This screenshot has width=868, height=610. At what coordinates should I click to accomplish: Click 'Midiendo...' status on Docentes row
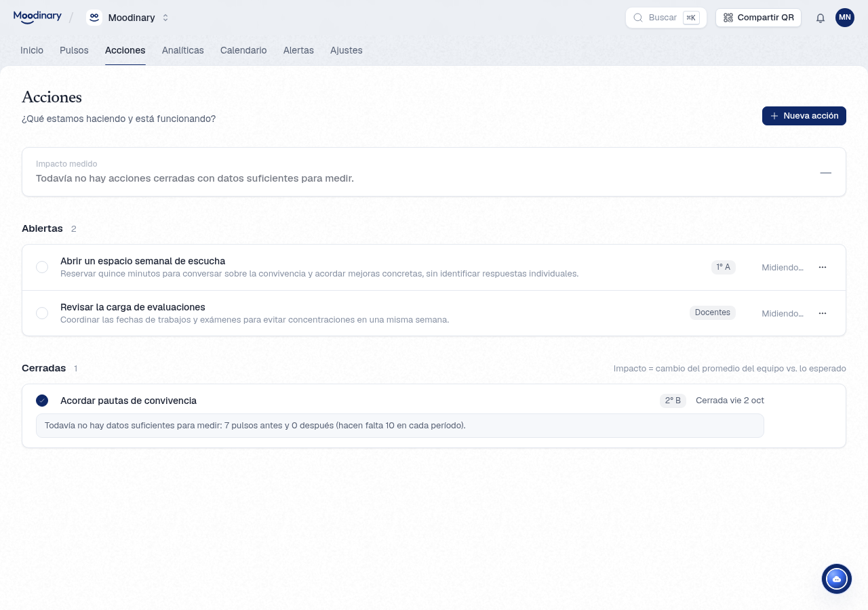pyautogui.click(x=783, y=314)
